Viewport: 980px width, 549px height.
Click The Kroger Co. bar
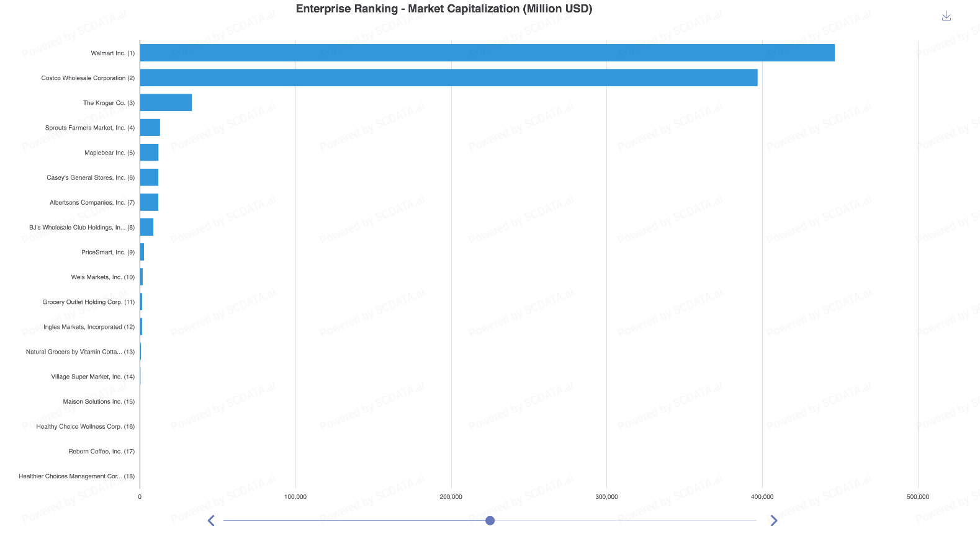pyautogui.click(x=166, y=102)
